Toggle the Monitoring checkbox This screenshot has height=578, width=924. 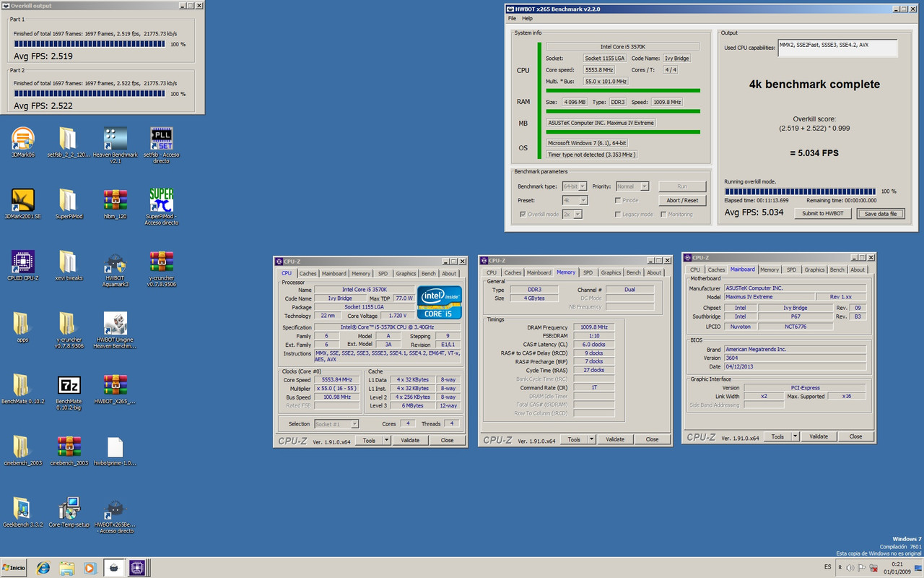663,214
